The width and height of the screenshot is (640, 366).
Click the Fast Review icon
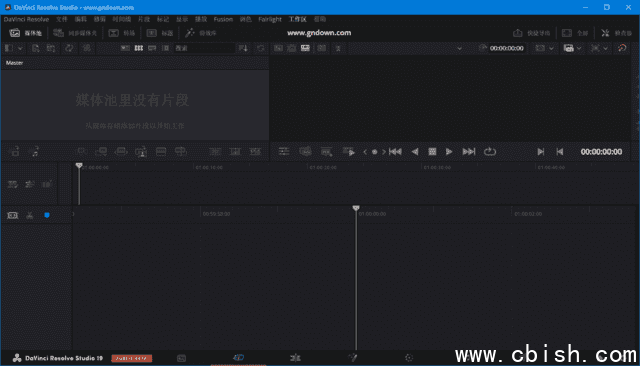pos(349,152)
